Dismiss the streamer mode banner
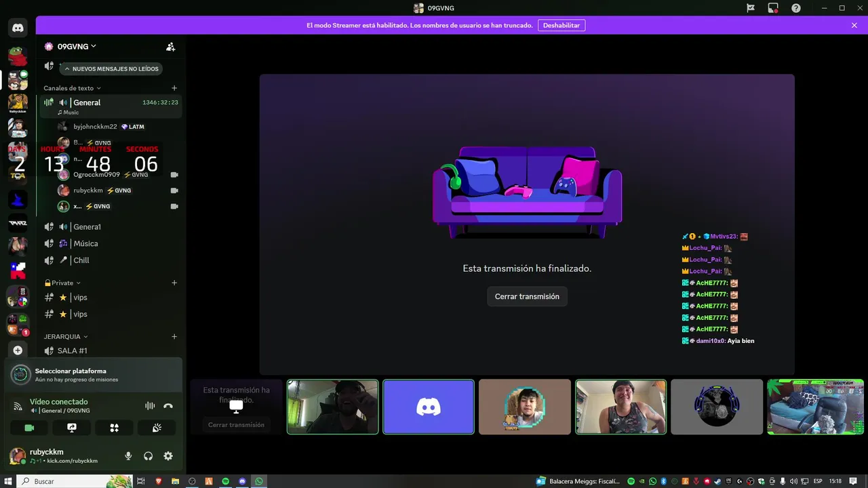 click(854, 25)
